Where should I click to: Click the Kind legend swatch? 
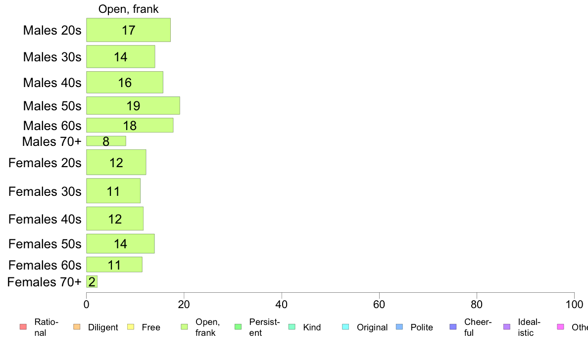tap(292, 327)
